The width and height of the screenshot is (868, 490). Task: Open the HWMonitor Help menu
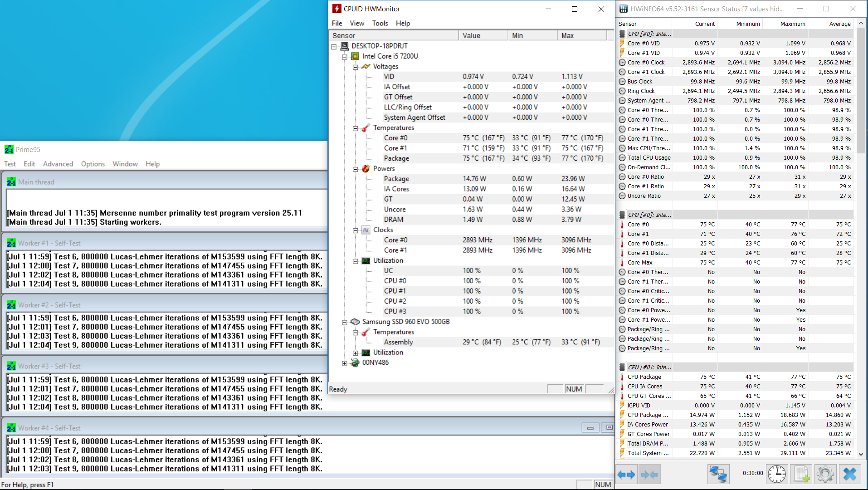tap(403, 23)
